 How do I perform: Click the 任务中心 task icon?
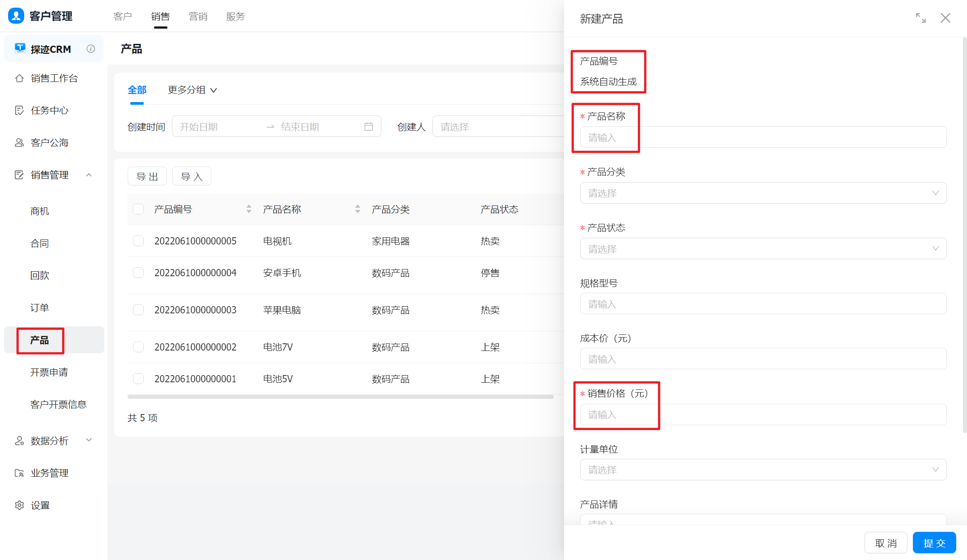[x=19, y=111]
